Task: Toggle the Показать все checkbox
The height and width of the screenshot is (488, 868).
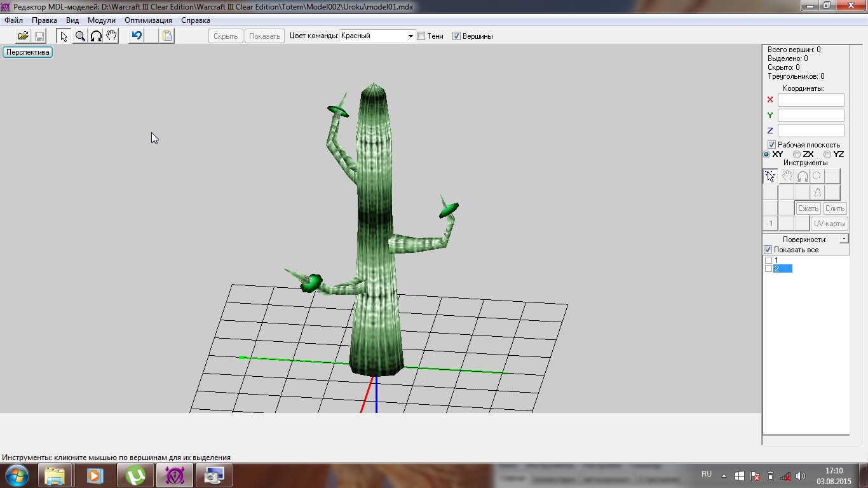Action: (x=768, y=250)
